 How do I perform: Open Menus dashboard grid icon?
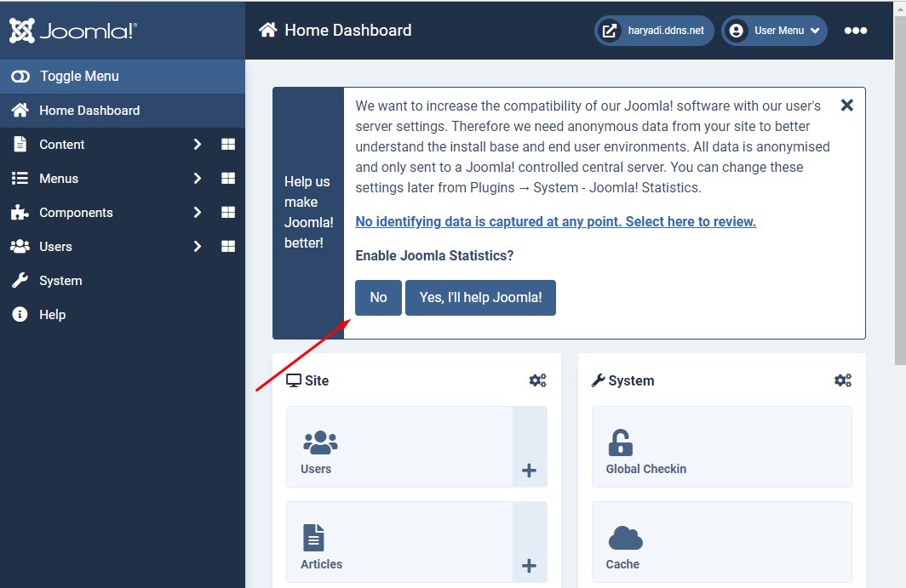point(228,179)
